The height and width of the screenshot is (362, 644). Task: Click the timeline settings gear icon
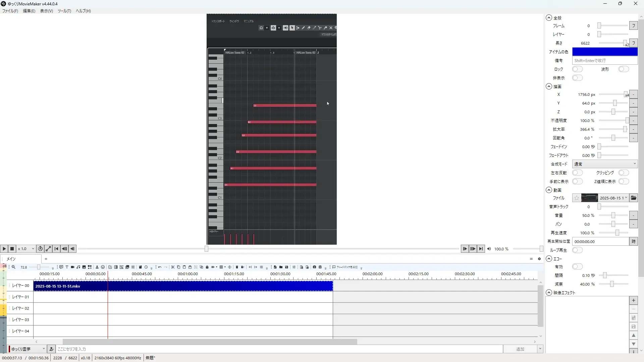click(x=539, y=259)
